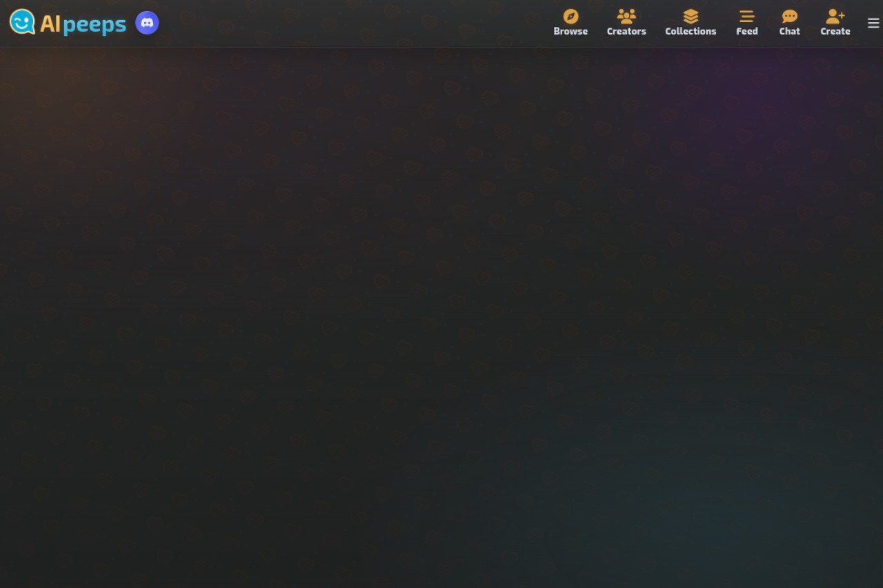Open the AIpeeps home logo
Screen dimensions: 883x588
(68, 23)
